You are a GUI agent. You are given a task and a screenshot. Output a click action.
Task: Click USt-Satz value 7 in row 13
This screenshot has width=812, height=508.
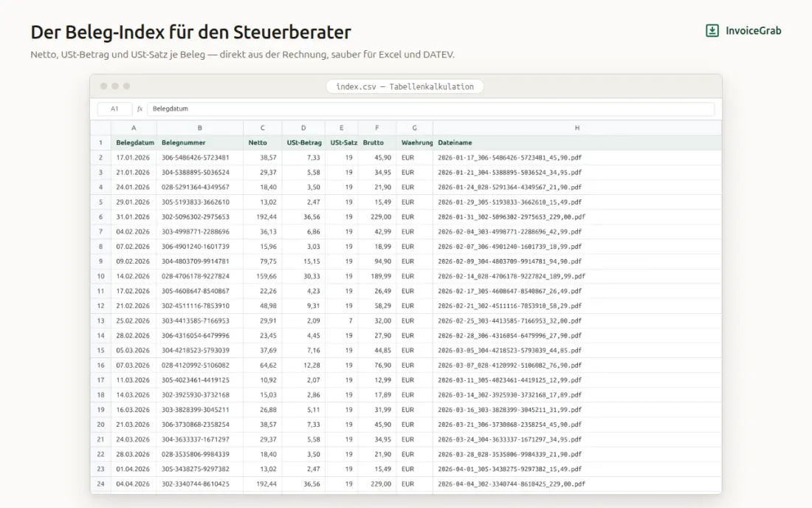341,320
